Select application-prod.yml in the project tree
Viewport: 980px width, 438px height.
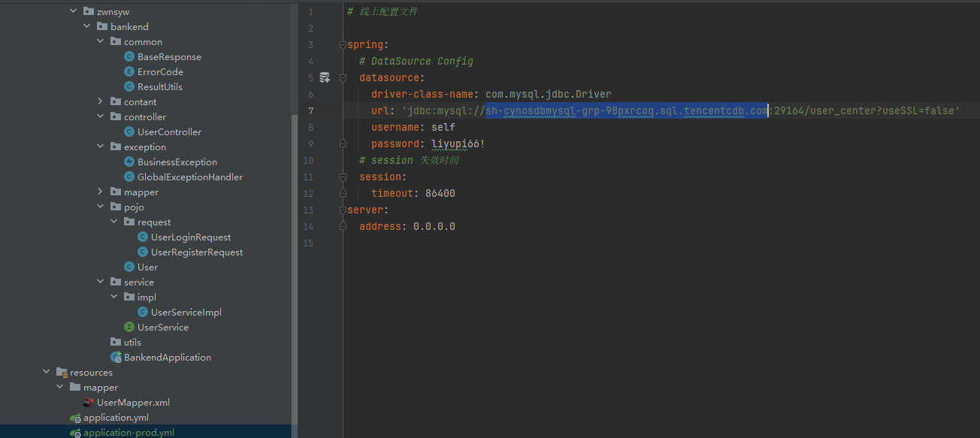pyautogui.click(x=129, y=432)
